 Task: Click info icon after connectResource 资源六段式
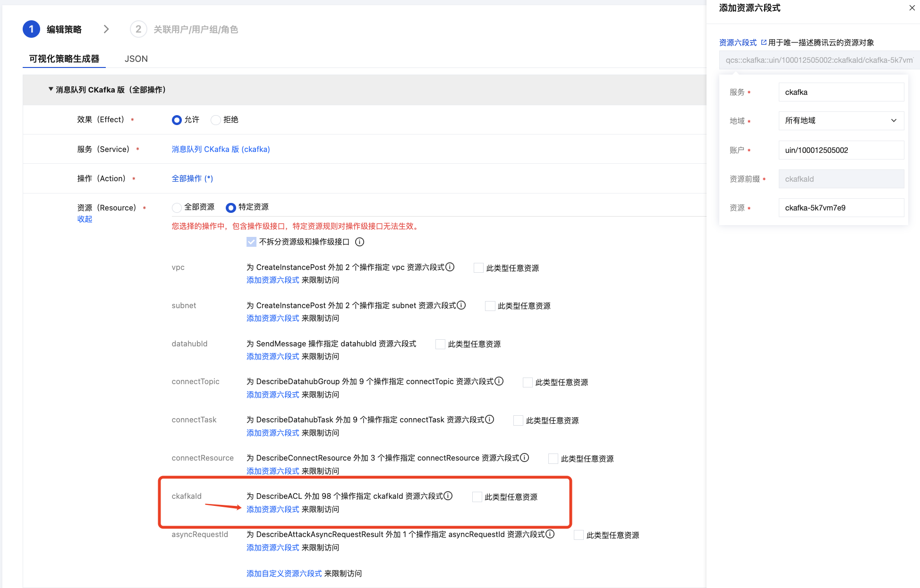[525, 458]
